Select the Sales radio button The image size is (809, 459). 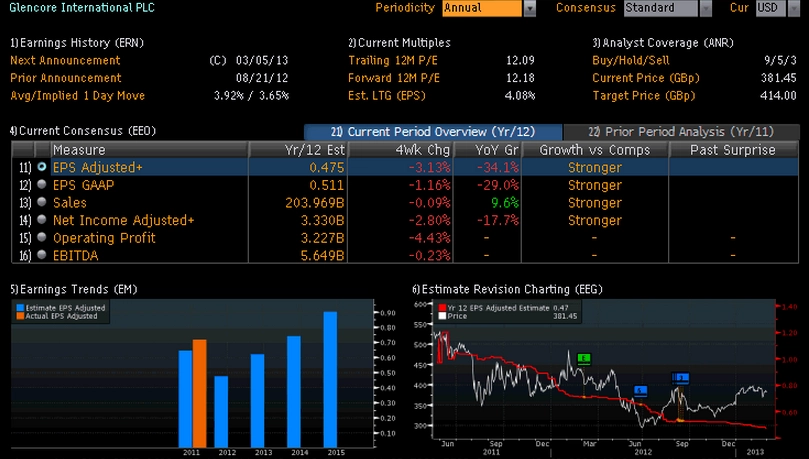[x=42, y=202]
